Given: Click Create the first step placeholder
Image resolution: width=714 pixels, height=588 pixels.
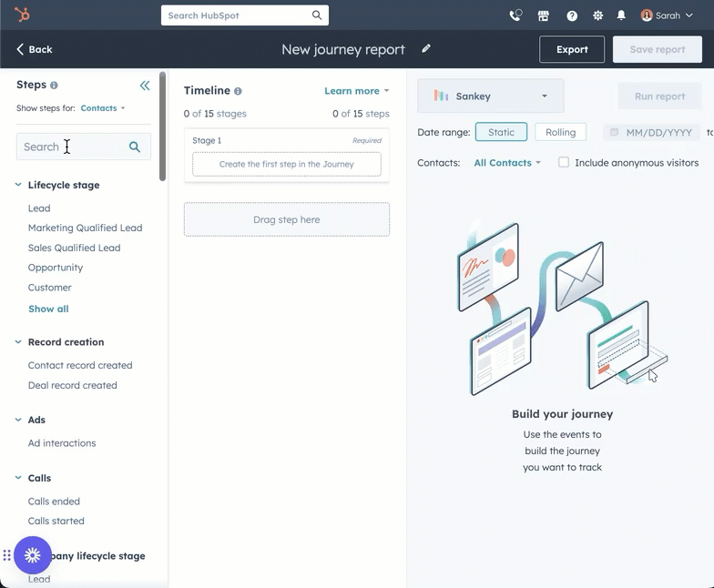Looking at the screenshot, I should 286,164.
